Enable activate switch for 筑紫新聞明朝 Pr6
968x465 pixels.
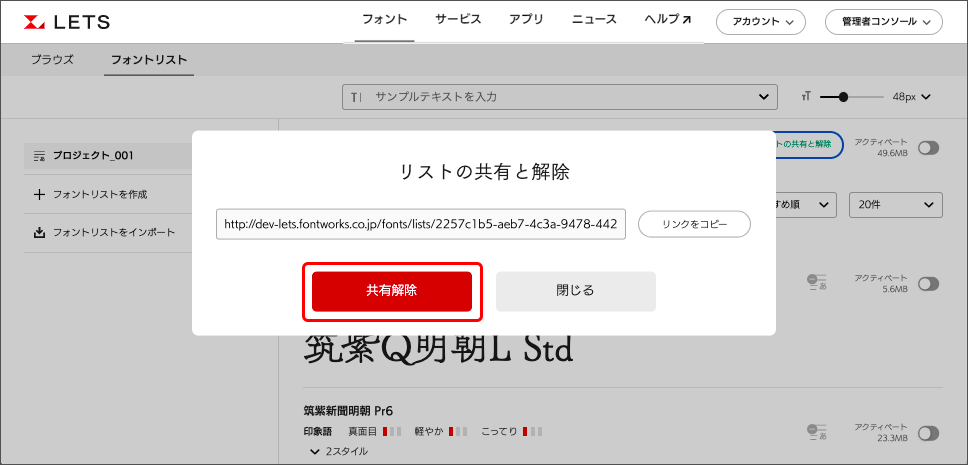(x=929, y=433)
